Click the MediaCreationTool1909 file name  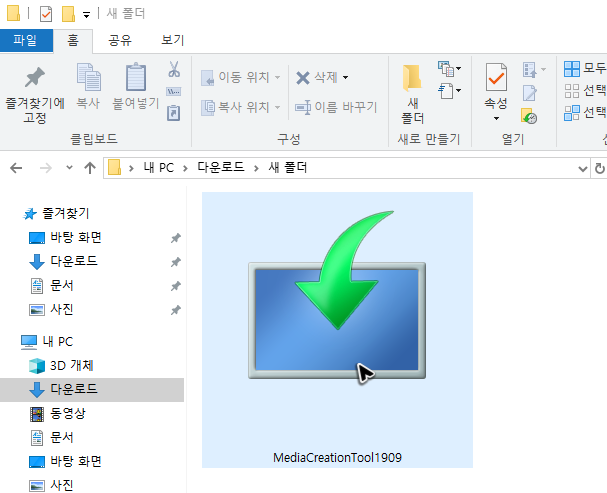[x=337, y=458]
